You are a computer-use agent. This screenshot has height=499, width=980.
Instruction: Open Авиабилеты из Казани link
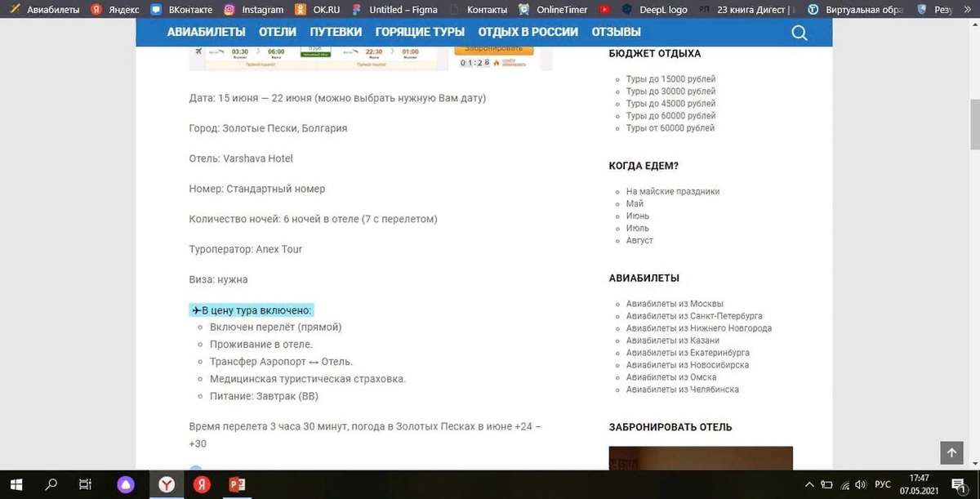click(673, 341)
